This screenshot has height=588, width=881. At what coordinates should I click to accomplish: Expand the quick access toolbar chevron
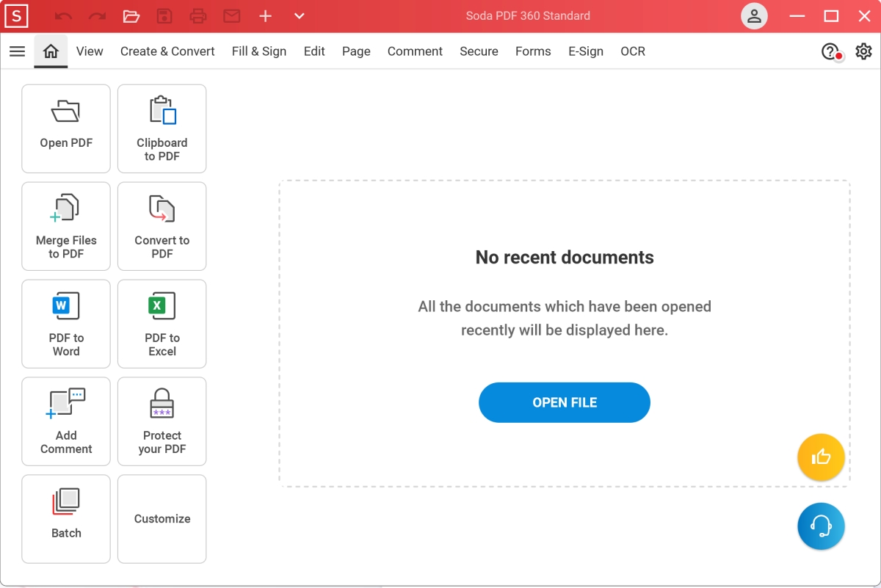(299, 16)
